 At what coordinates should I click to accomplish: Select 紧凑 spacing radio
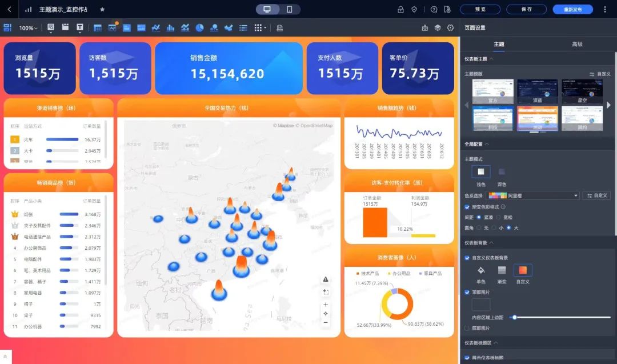coord(479,217)
